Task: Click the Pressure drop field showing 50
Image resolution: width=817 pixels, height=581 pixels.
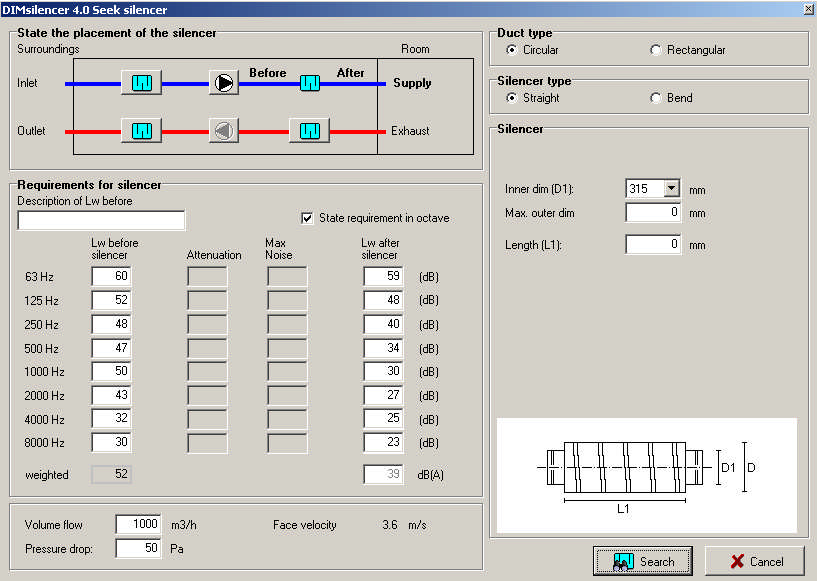Action: click(x=138, y=548)
